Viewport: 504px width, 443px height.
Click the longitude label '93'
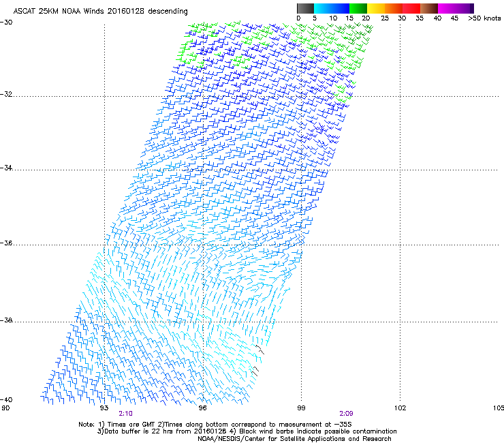(104, 408)
